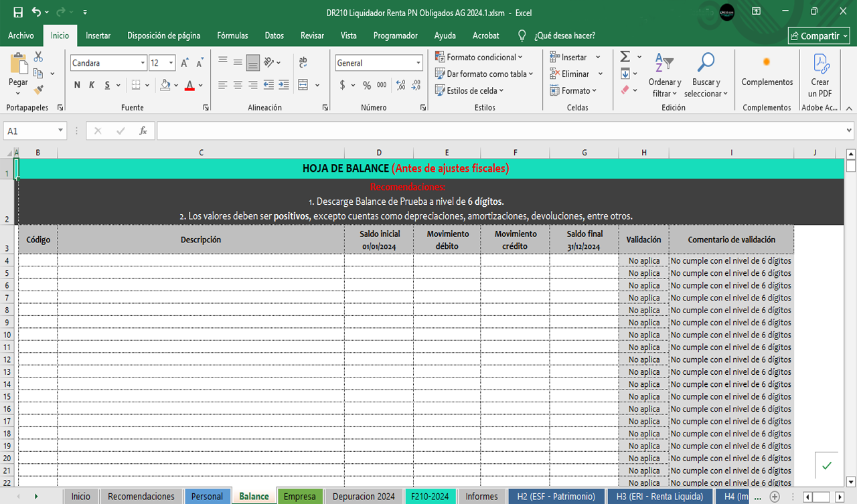Open Estilos de celda menu
This screenshot has width=857, height=504.
[469, 90]
